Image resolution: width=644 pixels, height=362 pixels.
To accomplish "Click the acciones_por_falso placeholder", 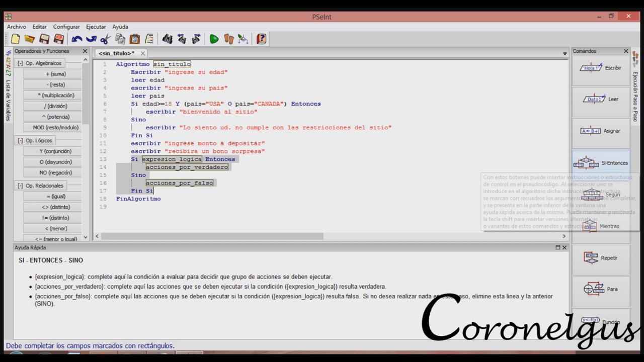I will point(180,183).
